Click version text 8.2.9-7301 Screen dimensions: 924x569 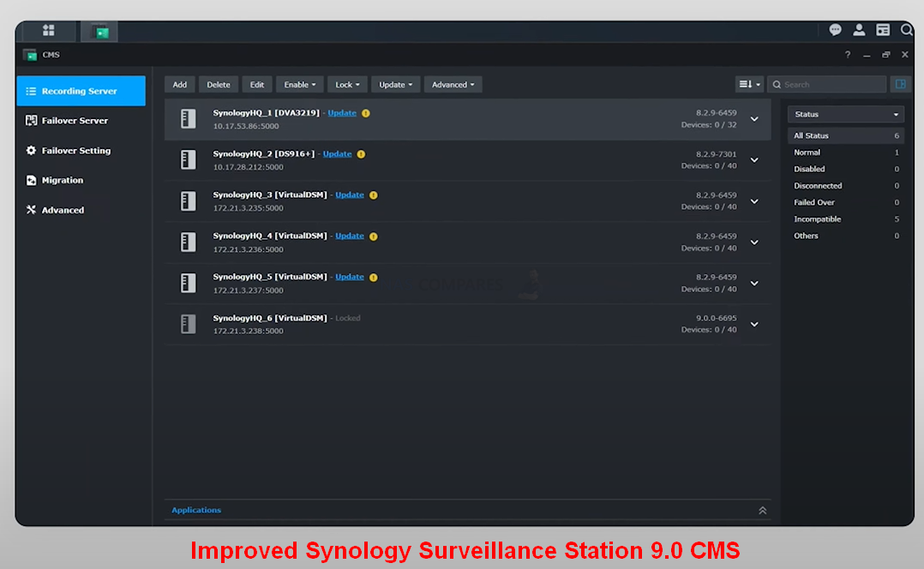pos(716,154)
